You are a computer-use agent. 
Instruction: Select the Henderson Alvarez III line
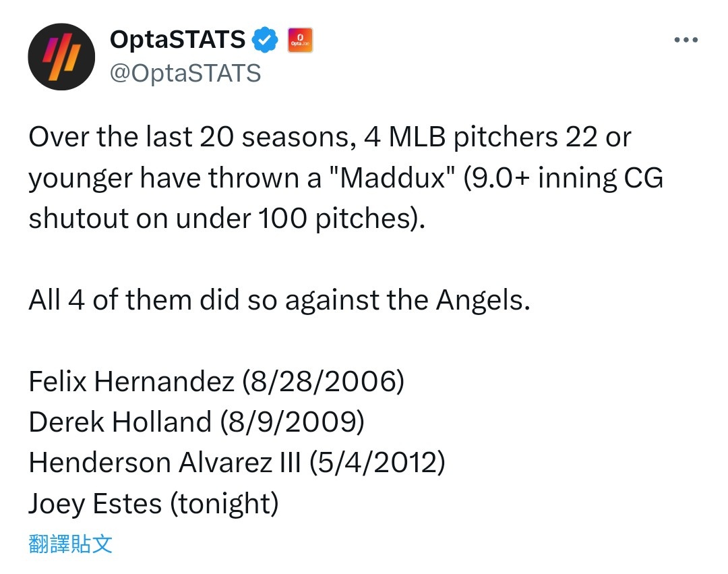coord(237,463)
